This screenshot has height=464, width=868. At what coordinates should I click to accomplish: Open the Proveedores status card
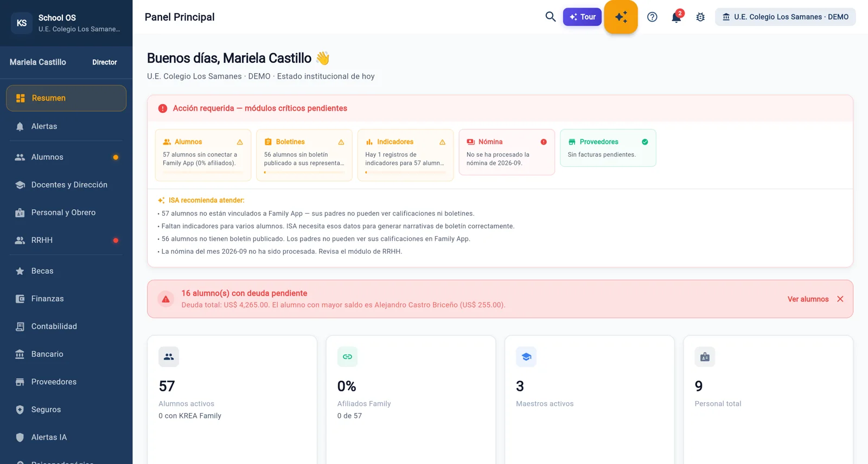click(x=608, y=148)
